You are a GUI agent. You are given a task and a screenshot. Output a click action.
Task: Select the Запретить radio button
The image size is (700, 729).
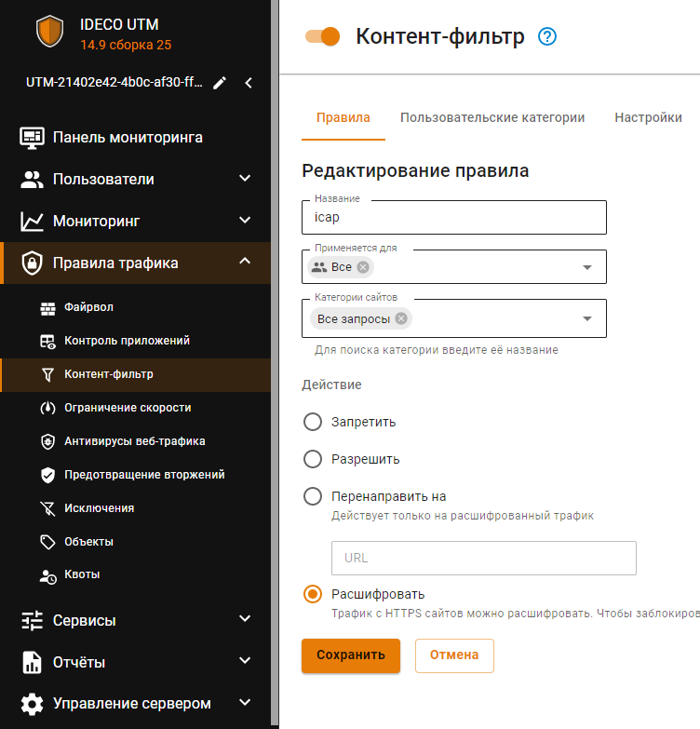point(314,422)
